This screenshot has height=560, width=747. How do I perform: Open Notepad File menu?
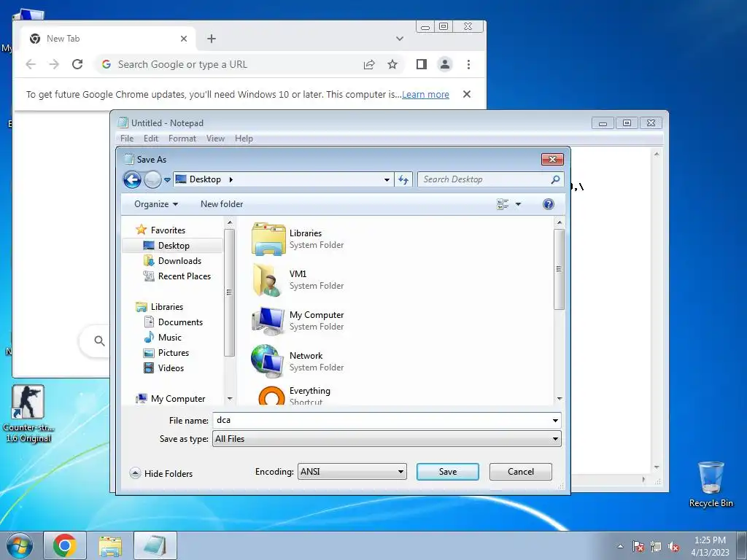pos(127,139)
